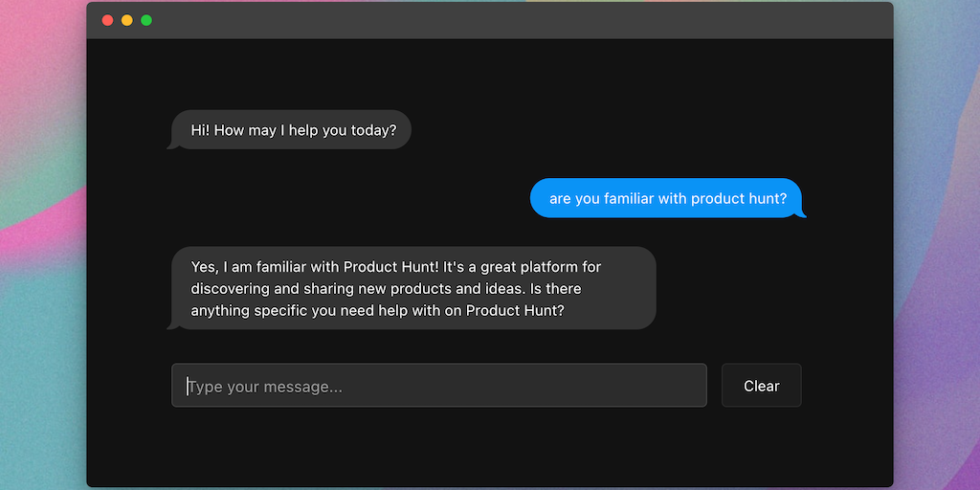Click the empty area below the message input

pyautogui.click(x=479, y=445)
